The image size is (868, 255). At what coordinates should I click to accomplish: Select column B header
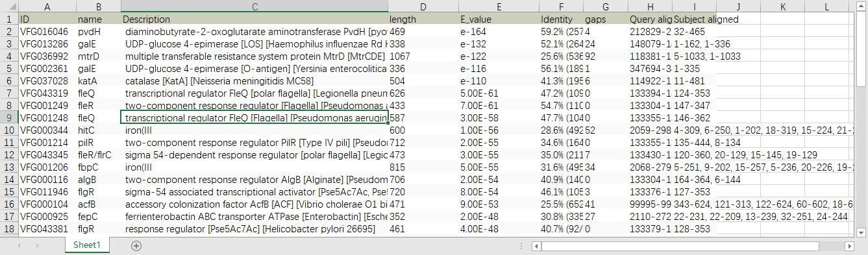pos(98,6)
